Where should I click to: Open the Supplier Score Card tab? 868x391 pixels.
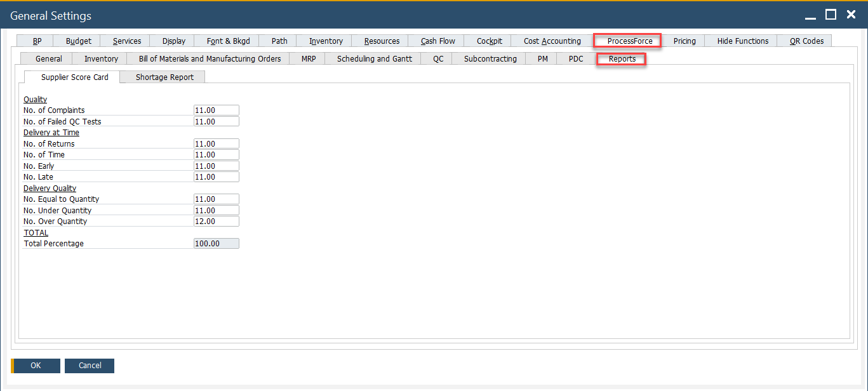(x=74, y=76)
